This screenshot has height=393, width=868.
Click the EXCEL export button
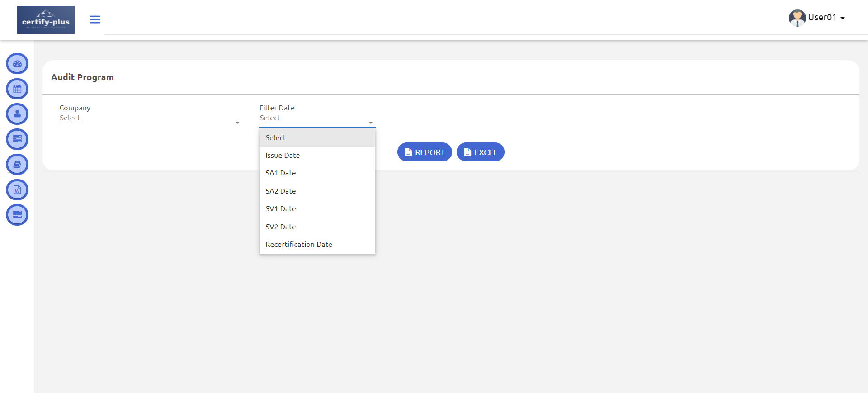[480, 152]
